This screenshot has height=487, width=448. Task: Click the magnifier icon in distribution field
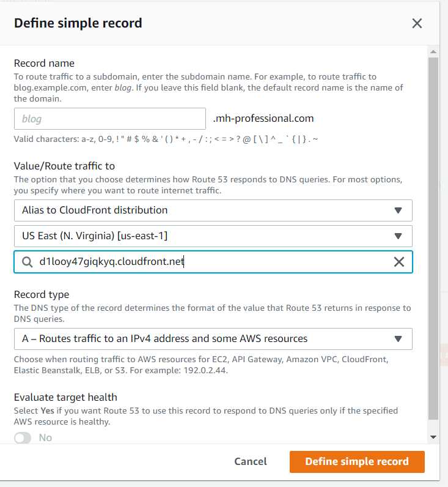[28, 262]
